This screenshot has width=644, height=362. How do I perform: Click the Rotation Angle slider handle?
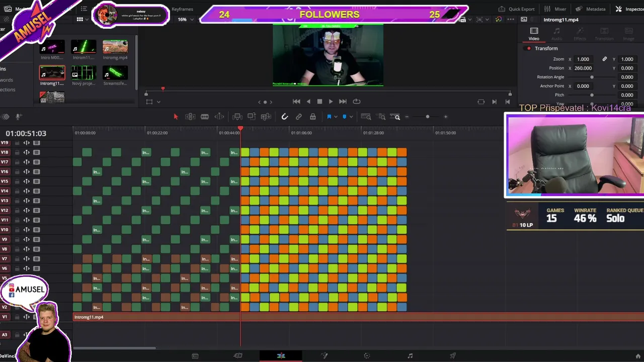[x=592, y=77]
